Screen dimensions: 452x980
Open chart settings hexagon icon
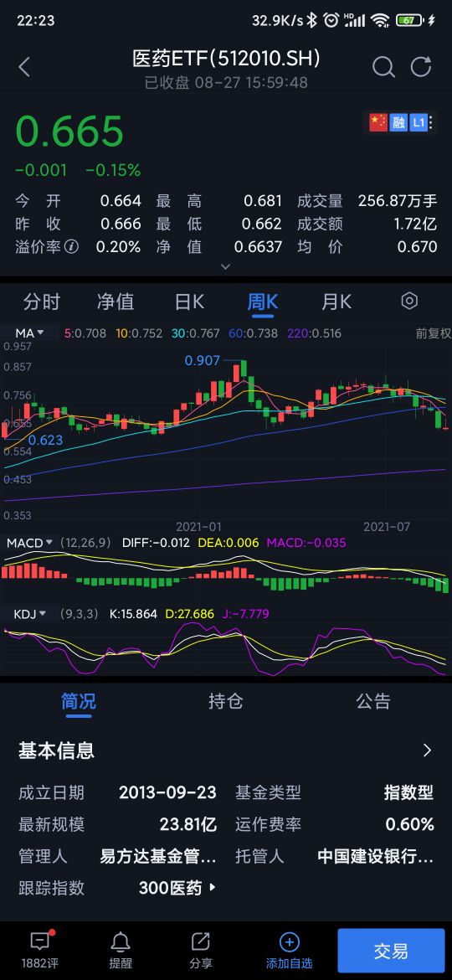coord(409,302)
